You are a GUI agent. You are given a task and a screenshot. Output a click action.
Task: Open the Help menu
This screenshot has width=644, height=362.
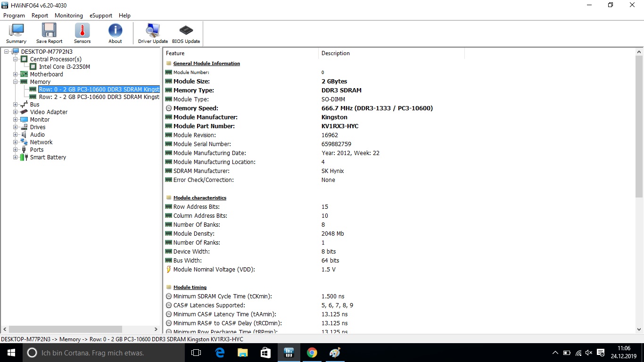(x=124, y=16)
